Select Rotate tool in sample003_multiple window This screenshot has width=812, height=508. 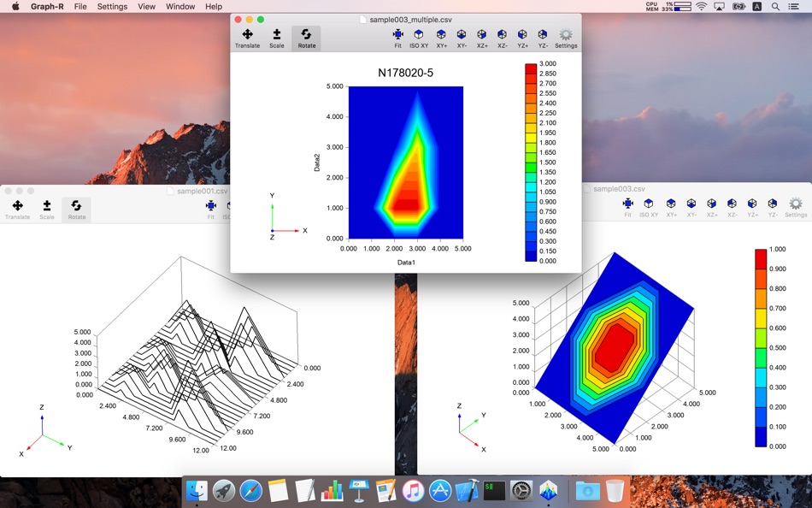click(307, 38)
